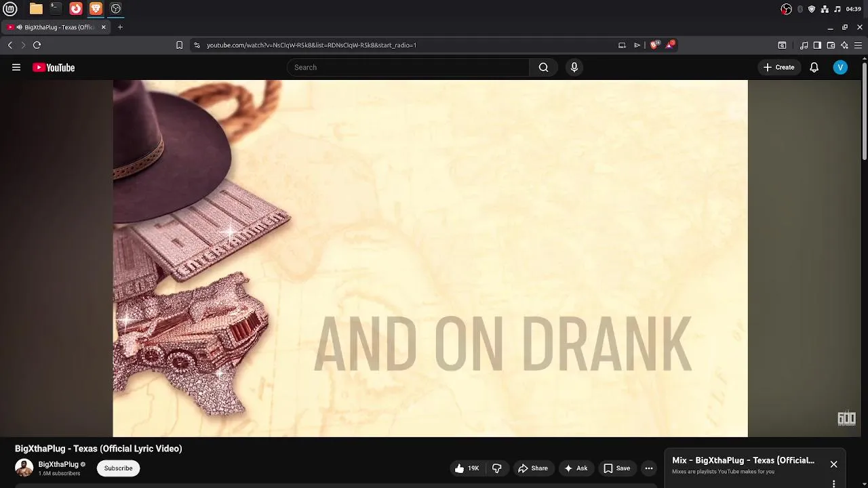Click the 1.6M subscribers text
868x488 pixels.
pos(60,473)
